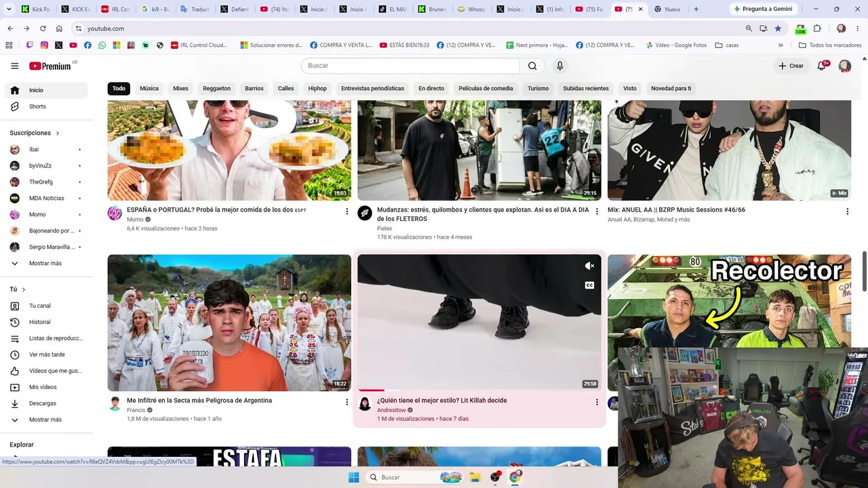The width and height of the screenshot is (868, 488).
Task: Reload the page in Chrome
Action: tap(43, 28)
